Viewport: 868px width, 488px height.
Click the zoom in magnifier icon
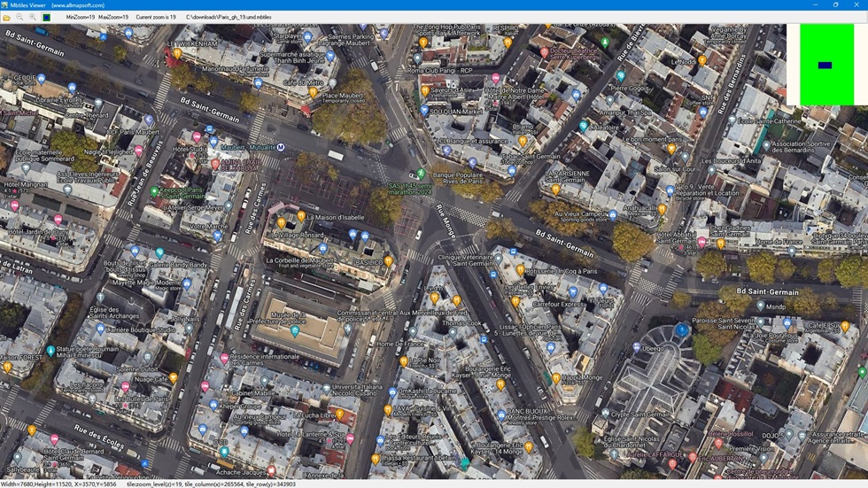pyautogui.click(x=33, y=18)
